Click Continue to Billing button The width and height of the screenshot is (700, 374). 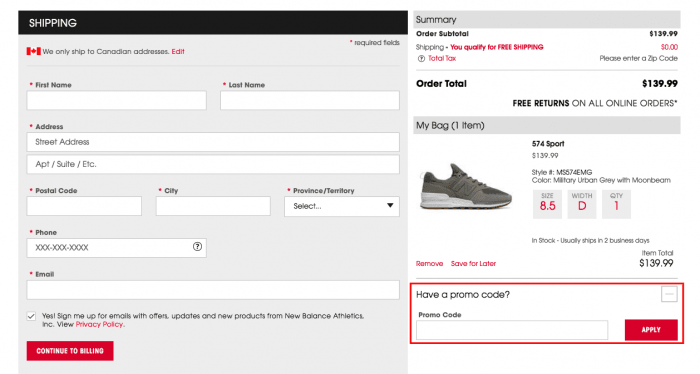(x=70, y=351)
